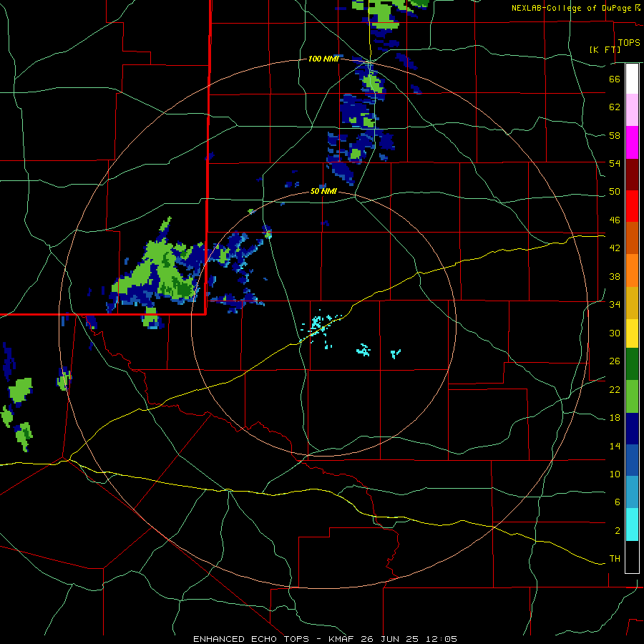The image size is (644, 644).
Task: Click the 'NEXLAB-College of DuPage' credit text
Action: click(571, 8)
